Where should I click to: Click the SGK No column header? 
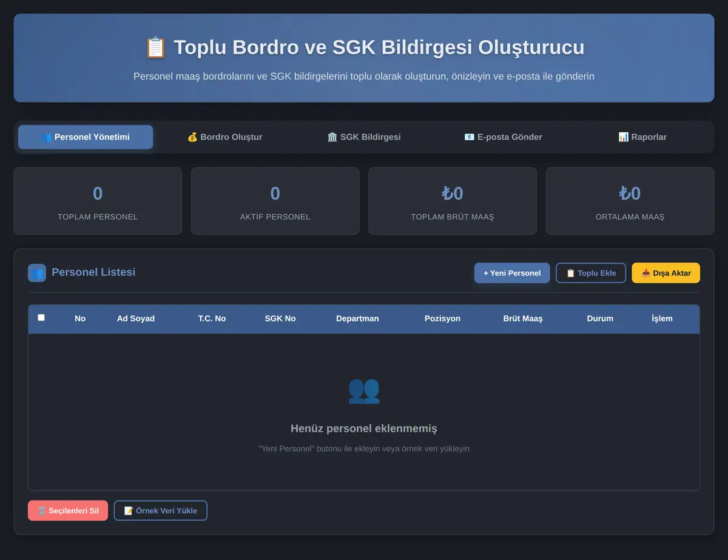pos(280,319)
